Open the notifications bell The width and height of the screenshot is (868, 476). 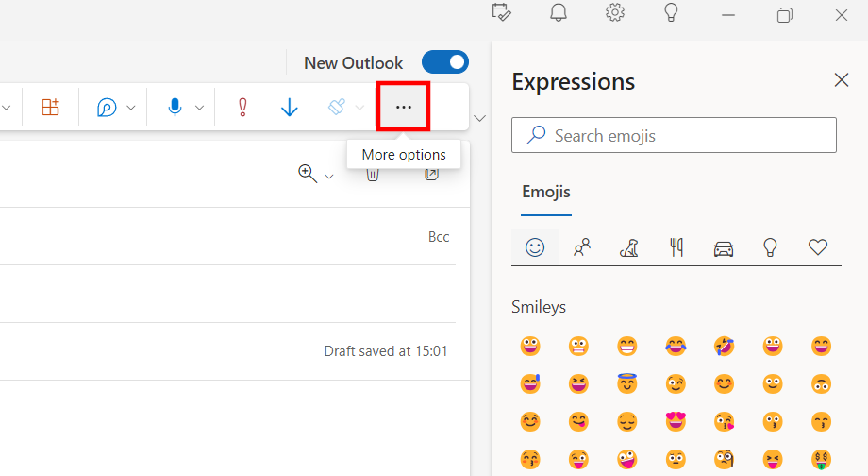[x=558, y=12]
